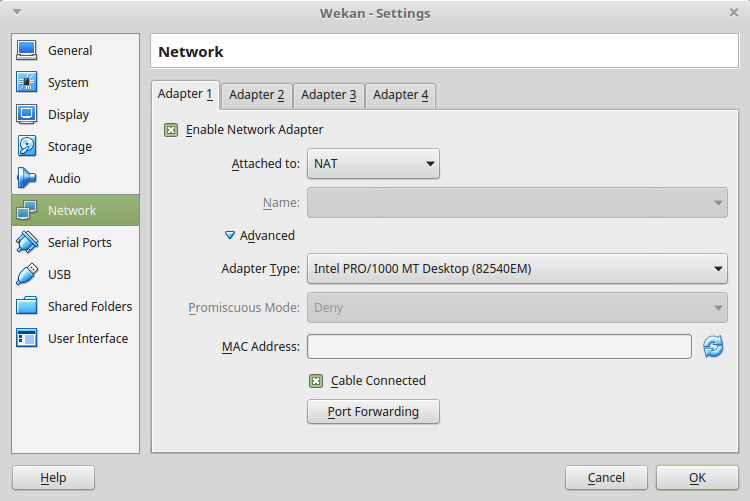Open the Adapter Type dropdown
Viewport: 750px width, 501px height.
click(x=517, y=268)
